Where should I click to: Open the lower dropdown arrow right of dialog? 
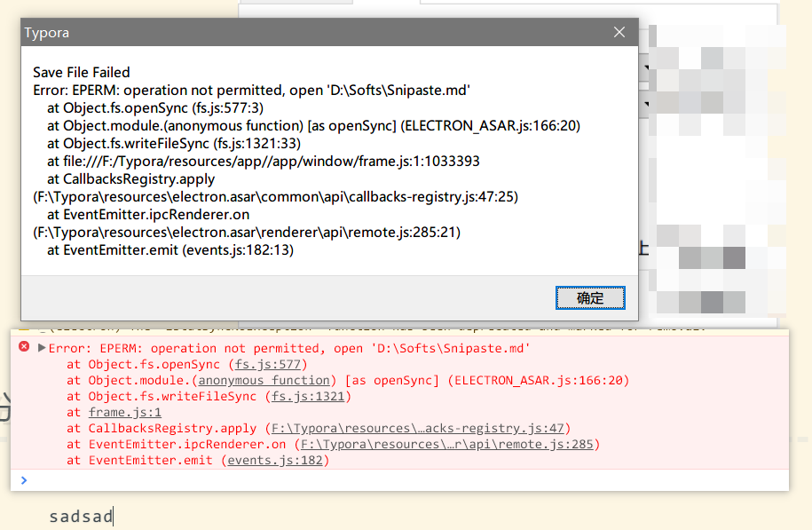pyautogui.click(x=646, y=103)
